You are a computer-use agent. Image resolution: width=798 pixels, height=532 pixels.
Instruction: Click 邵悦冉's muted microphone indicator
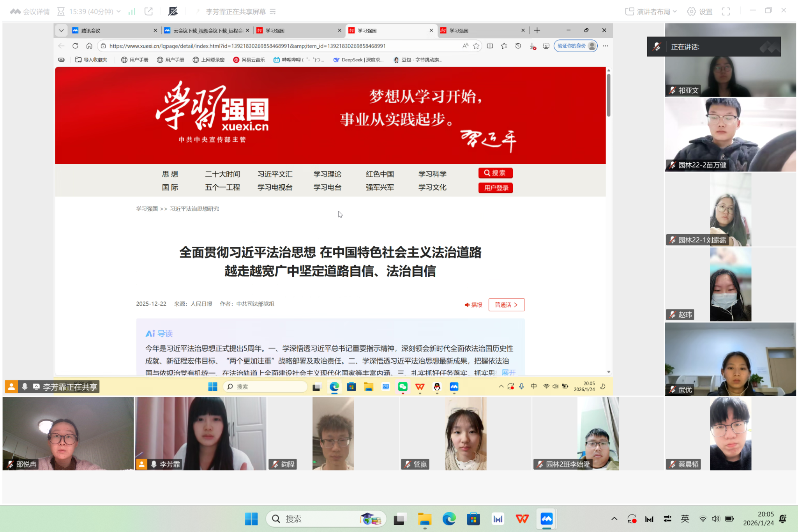pyautogui.click(x=10, y=464)
